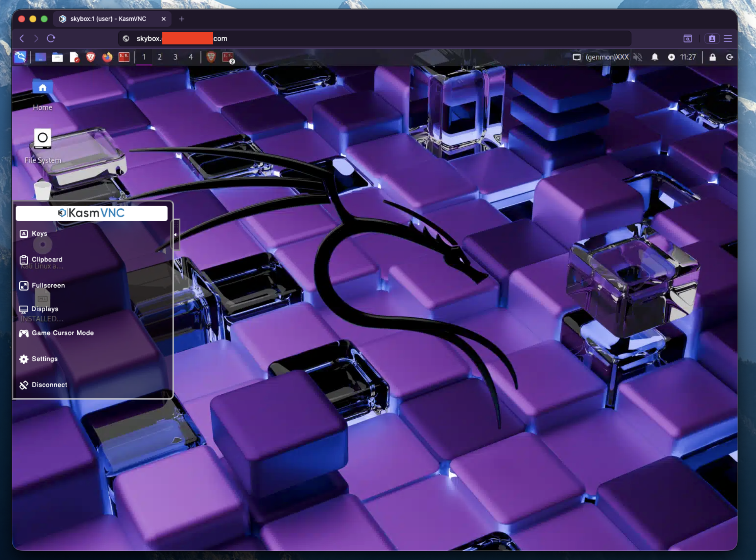The image size is (756, 560).
Task: Open KasmVNC Settings
Action: (x=38, y=359)
